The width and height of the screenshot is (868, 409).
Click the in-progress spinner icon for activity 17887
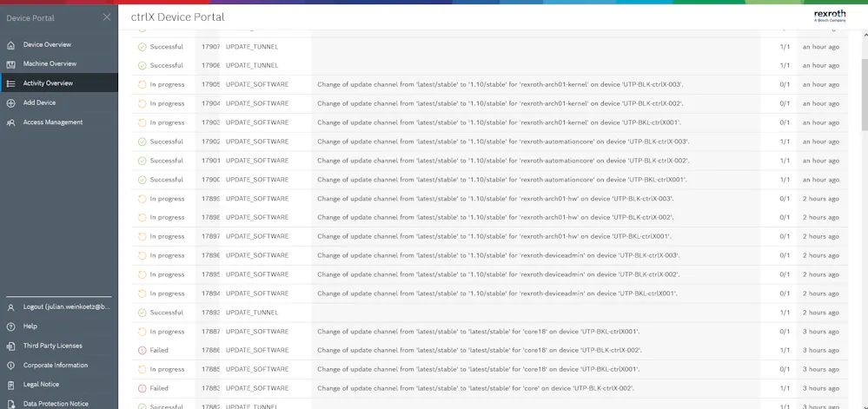[142, 332]
